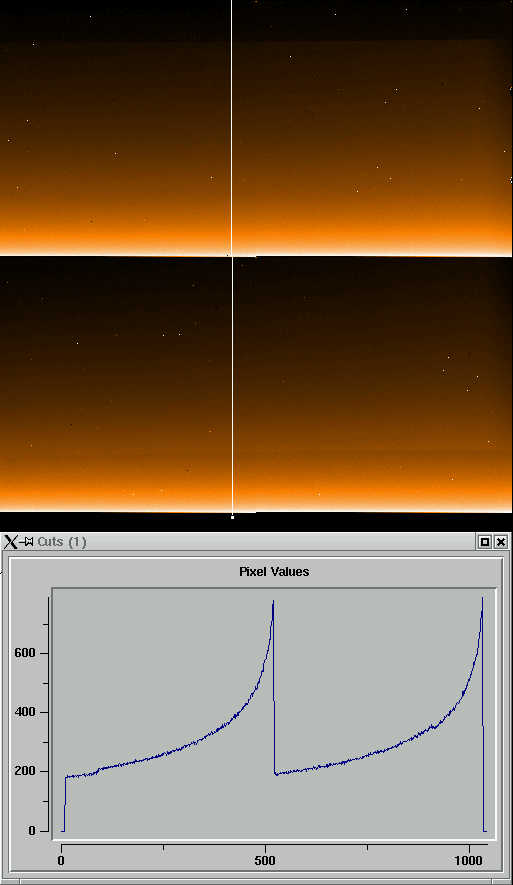The height and width of the screenshot is (885, 513).
Task: Maximize the Cuts (1) window
Action: [x=484, y=542]
